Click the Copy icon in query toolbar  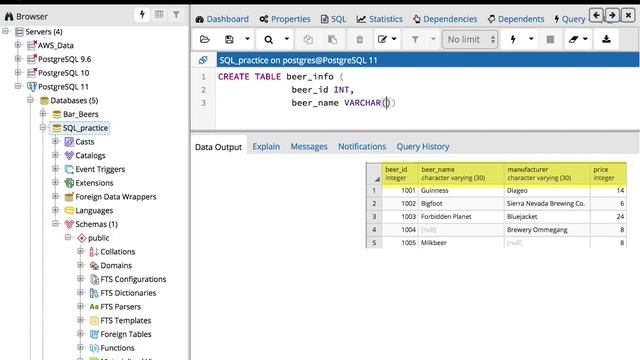coord(308,40)
